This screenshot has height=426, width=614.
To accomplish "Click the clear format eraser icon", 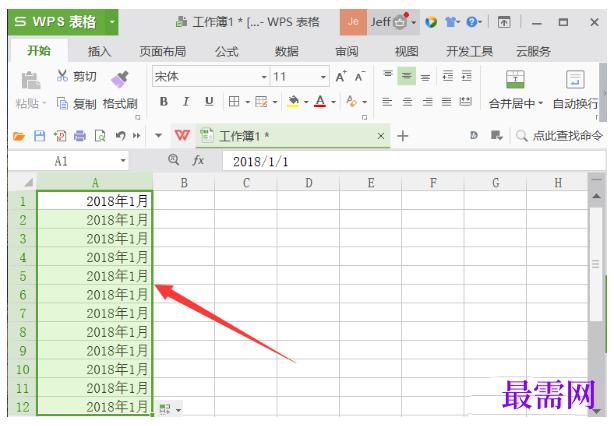I will 352,101.
